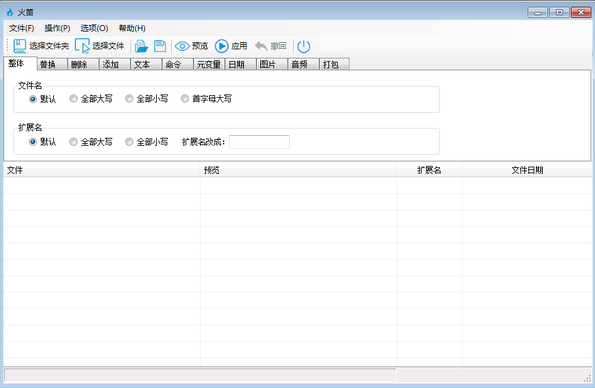Viewport: 595px width, 388px height.
Task: Click the 文件日期 column header
Action: 527,170
